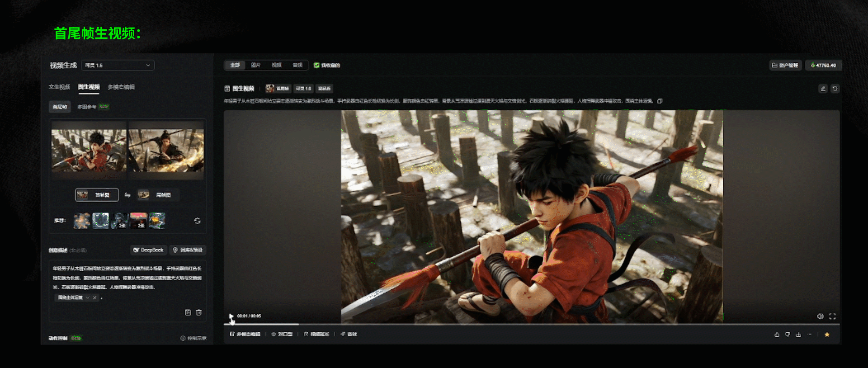Like the video with thumbs up
The image size is (868, 368).
pos(777,335)
